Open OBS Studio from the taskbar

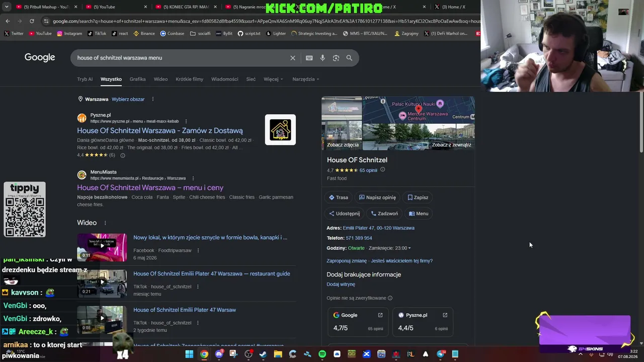click(249, 354)
